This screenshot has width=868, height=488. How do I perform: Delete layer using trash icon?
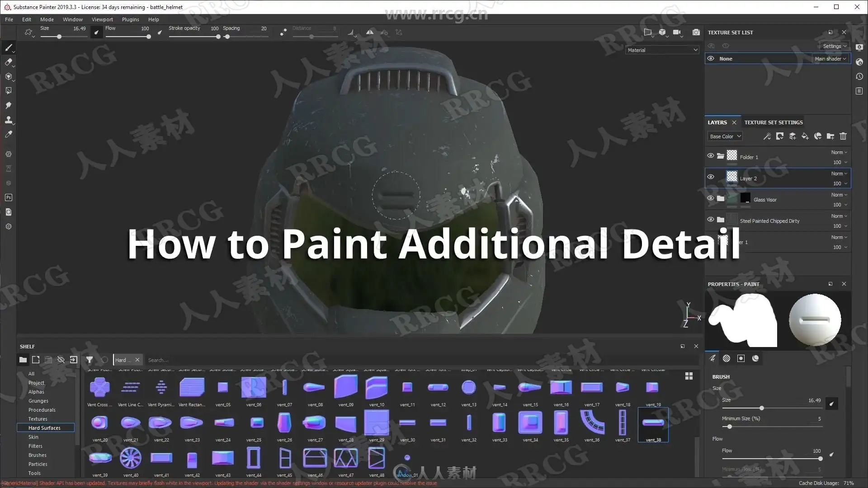pos(843,136)
